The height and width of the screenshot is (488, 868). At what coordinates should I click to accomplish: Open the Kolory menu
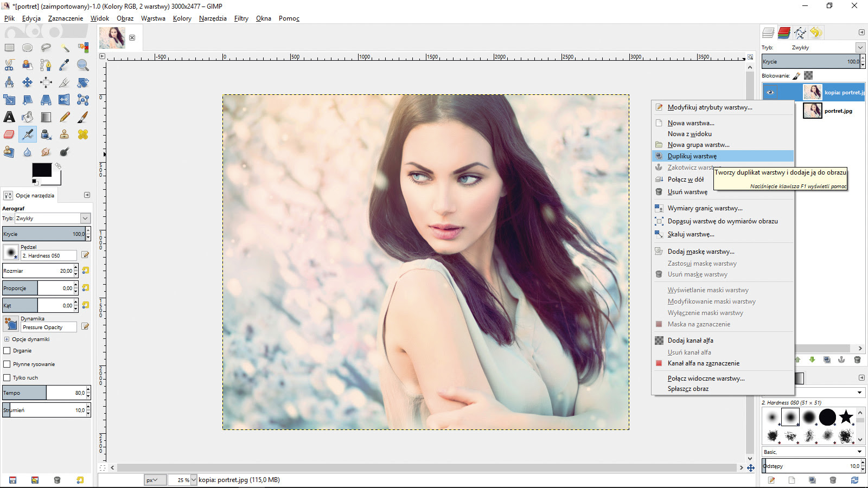(x=182, y=18)
